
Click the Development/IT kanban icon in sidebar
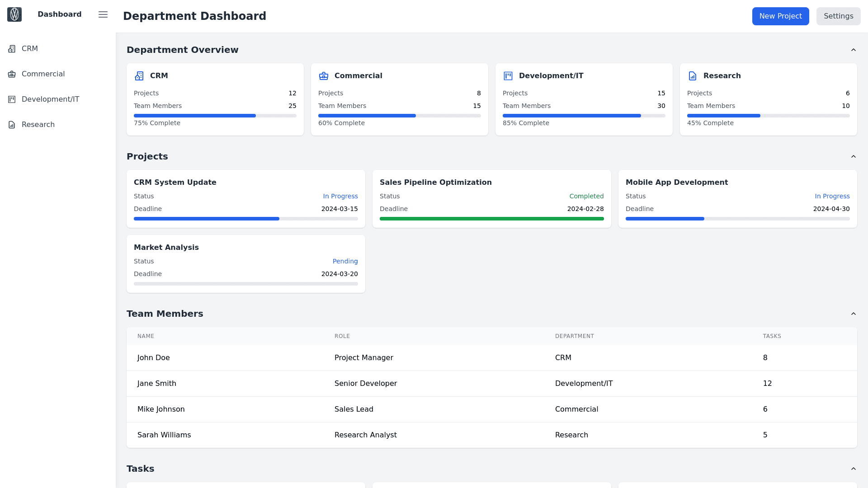12,99
